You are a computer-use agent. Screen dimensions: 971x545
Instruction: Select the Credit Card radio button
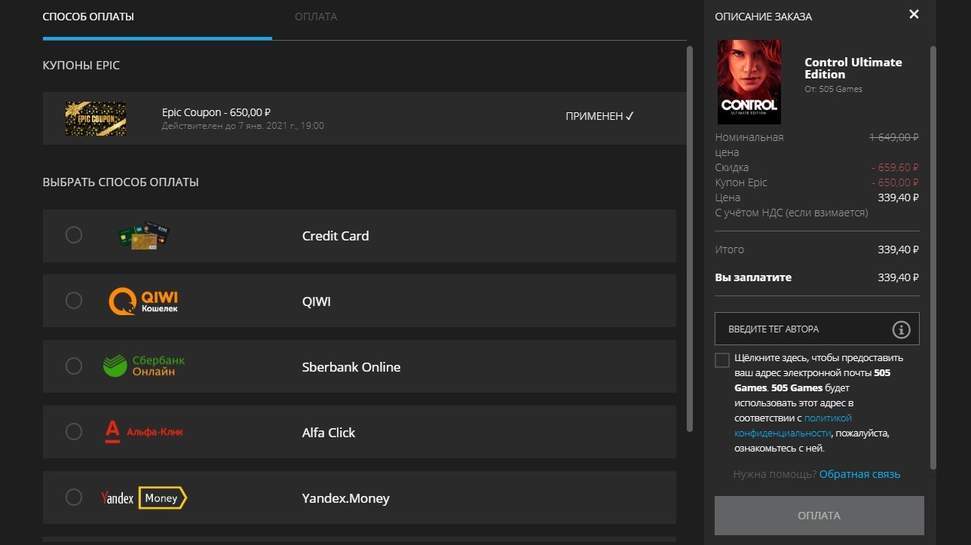point(74,235)
